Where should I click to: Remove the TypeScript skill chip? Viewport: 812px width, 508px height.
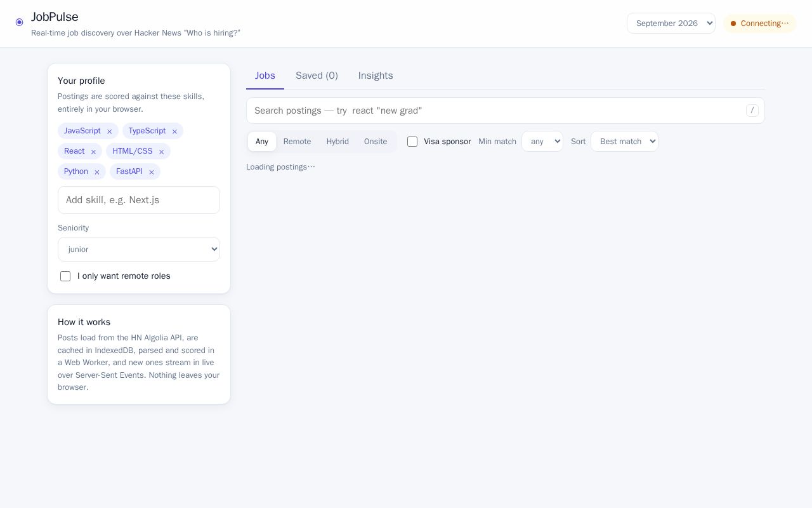[x=174, y=131]
